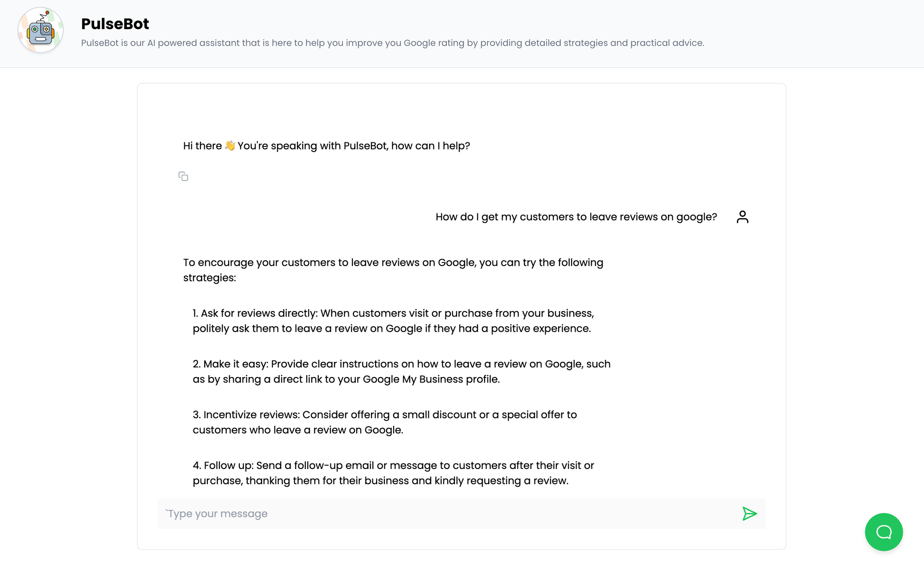Send the message with the arrow icon
Viewport: 924px width, 572px height.
tap(749, 514)
